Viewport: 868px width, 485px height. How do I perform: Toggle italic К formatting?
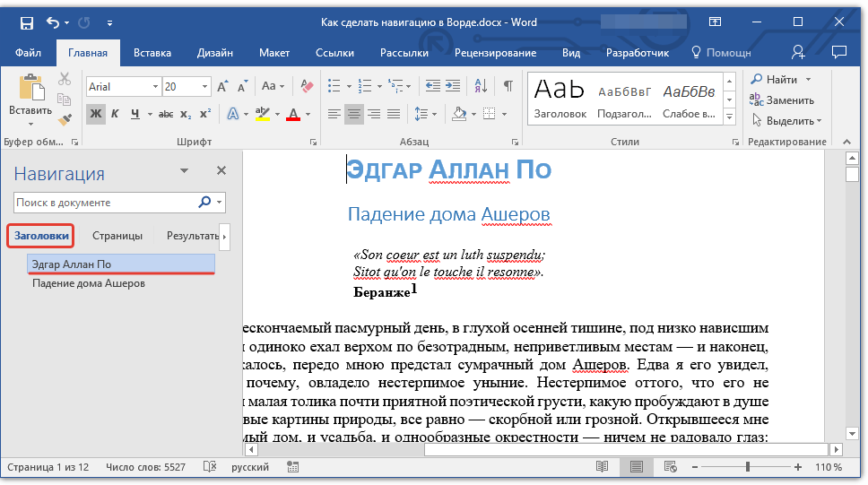point(115,114)
